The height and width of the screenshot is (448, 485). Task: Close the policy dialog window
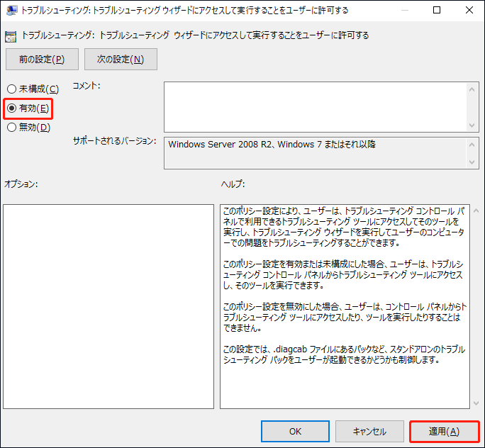click(469, 10)
